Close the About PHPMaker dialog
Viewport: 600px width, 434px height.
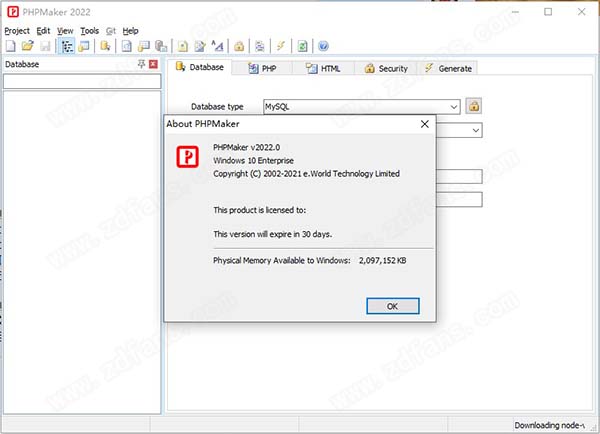click(425, 124)
